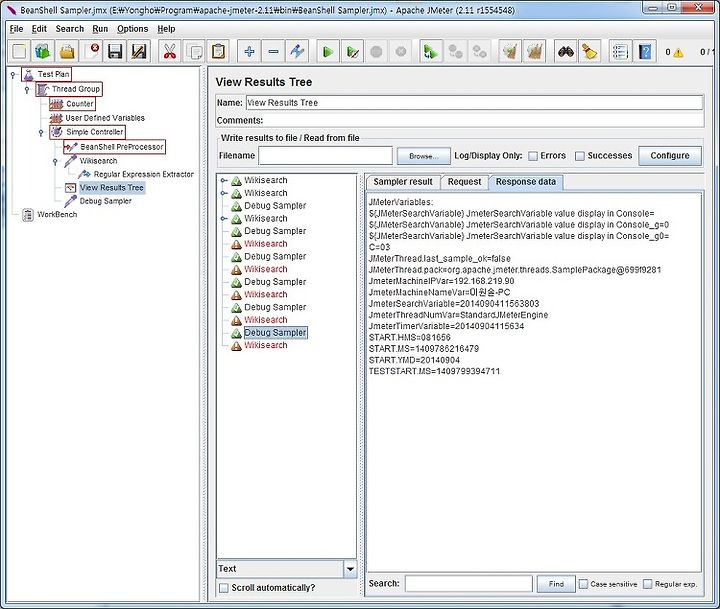Click the Paste clipboard icon

pyautogui.click(x=219, y=51)
